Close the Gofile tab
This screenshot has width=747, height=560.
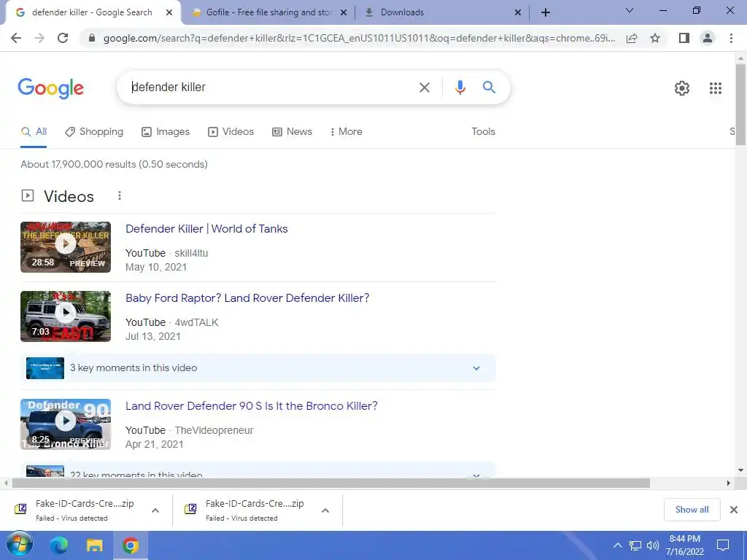343,13
